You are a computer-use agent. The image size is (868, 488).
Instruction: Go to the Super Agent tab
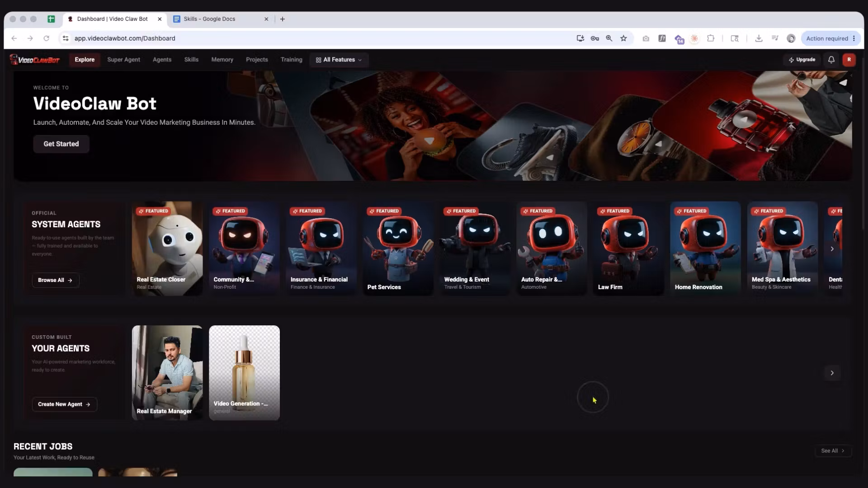click(x=123, y=60)
